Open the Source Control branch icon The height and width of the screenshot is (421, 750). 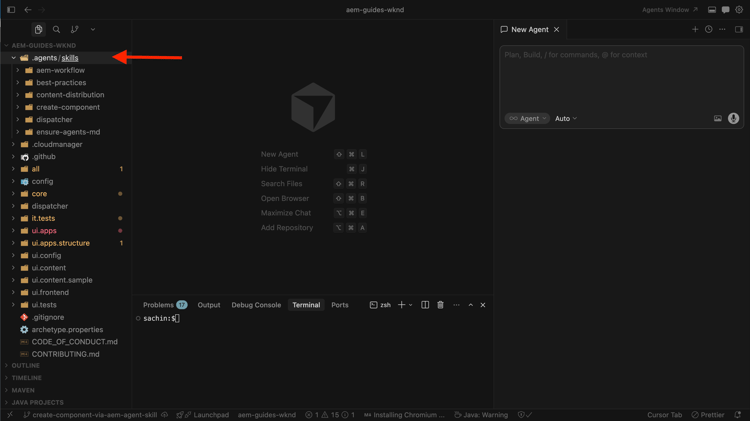[75, 29]
